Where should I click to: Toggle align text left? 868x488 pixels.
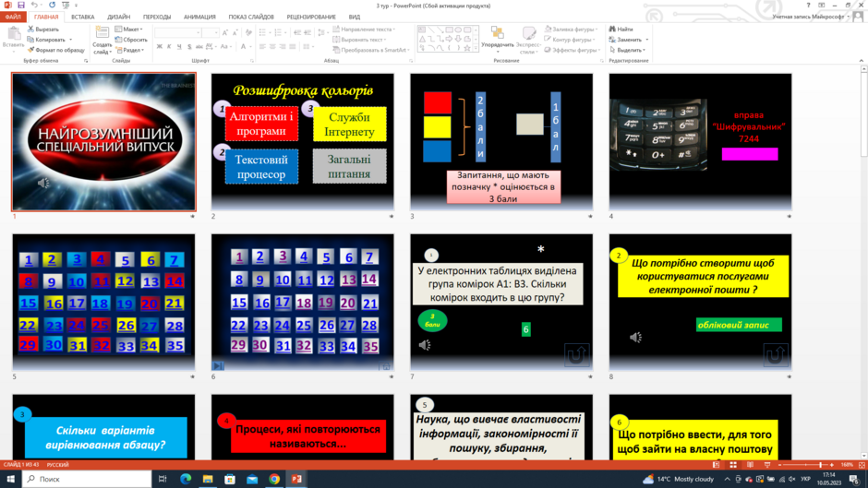point(262,47)
